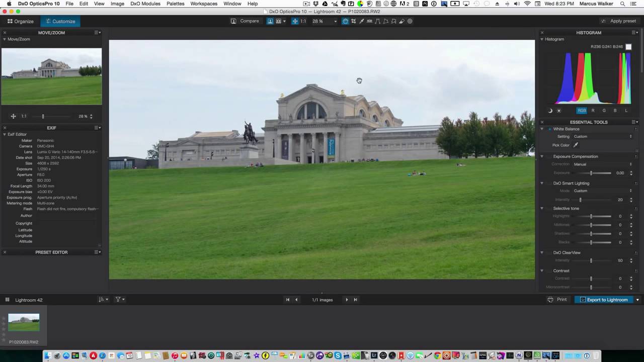Switch to the Customize tab
Viewport: 644px width, 362px height.
60,22
